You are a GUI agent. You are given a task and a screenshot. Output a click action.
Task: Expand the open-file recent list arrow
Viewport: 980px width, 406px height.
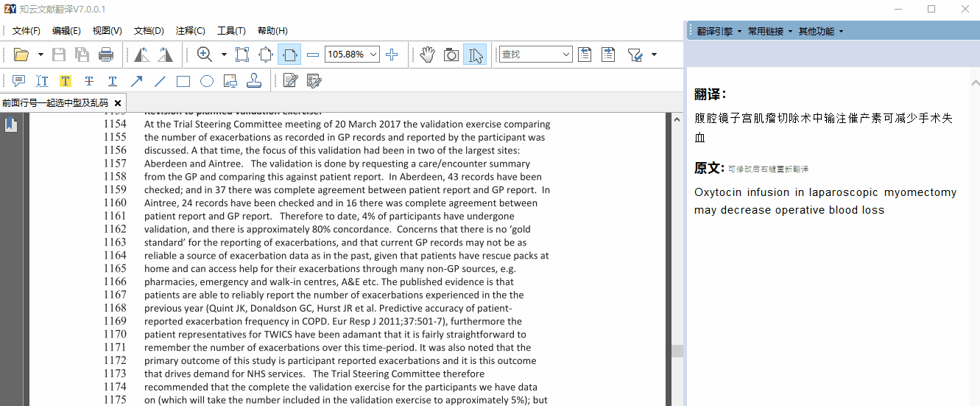40,55
